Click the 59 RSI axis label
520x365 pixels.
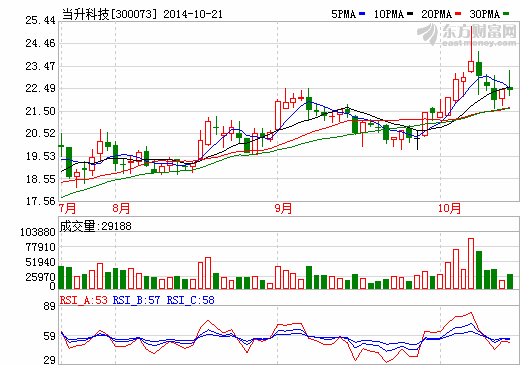pos(49,336)
